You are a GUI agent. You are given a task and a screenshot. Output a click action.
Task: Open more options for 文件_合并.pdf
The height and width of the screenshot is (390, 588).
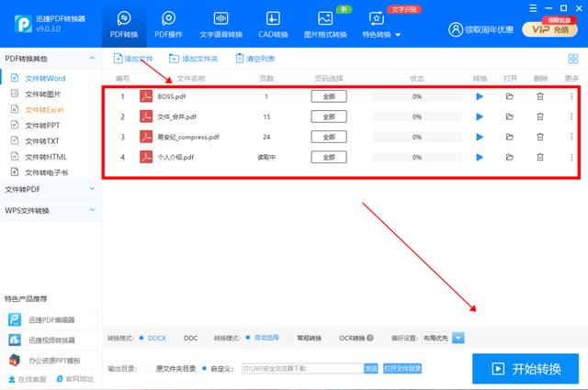tap(571, 117)
